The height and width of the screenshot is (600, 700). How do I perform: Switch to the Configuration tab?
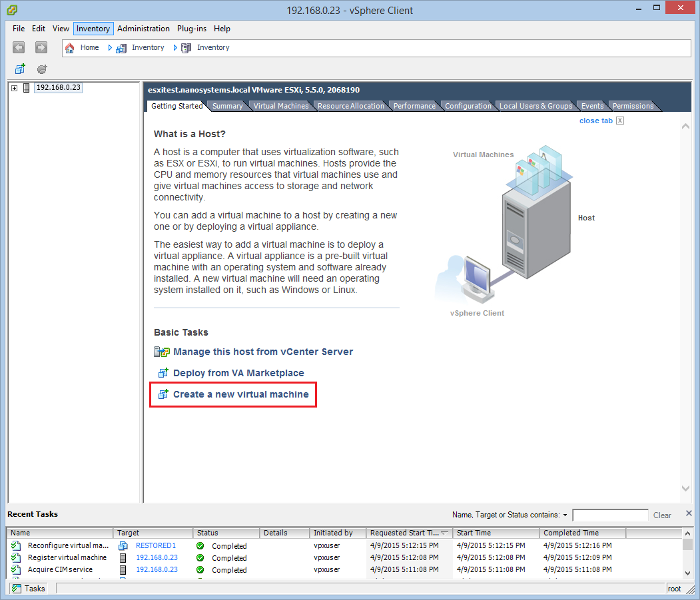tap(468, 106)
